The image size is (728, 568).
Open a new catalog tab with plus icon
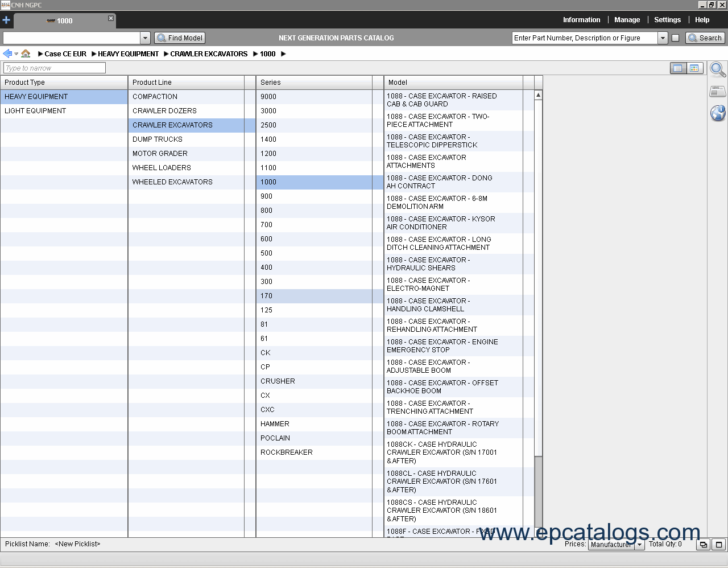[x=6, y=20]
